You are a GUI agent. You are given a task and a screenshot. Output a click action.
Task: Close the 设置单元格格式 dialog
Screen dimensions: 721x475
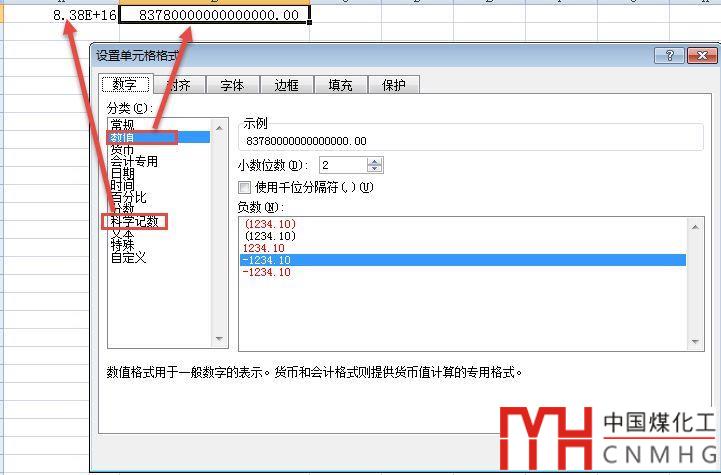click(702, 56)
